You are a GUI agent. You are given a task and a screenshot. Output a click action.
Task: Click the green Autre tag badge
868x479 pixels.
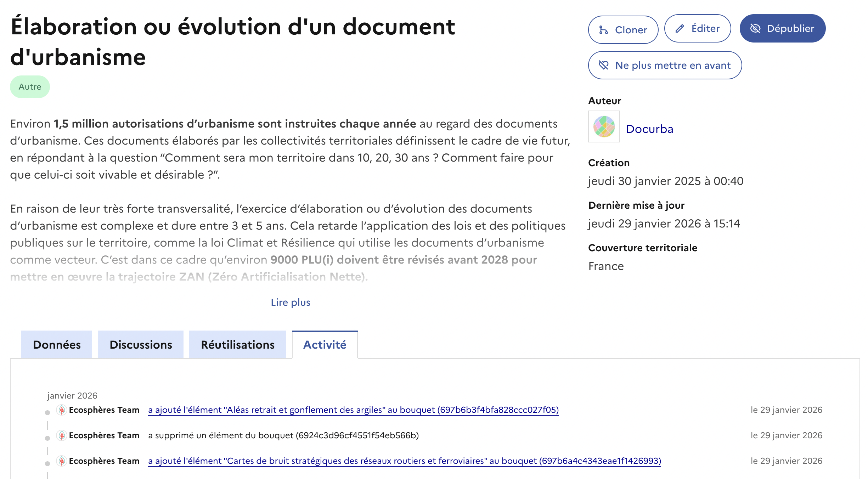[x=30, y=87]
